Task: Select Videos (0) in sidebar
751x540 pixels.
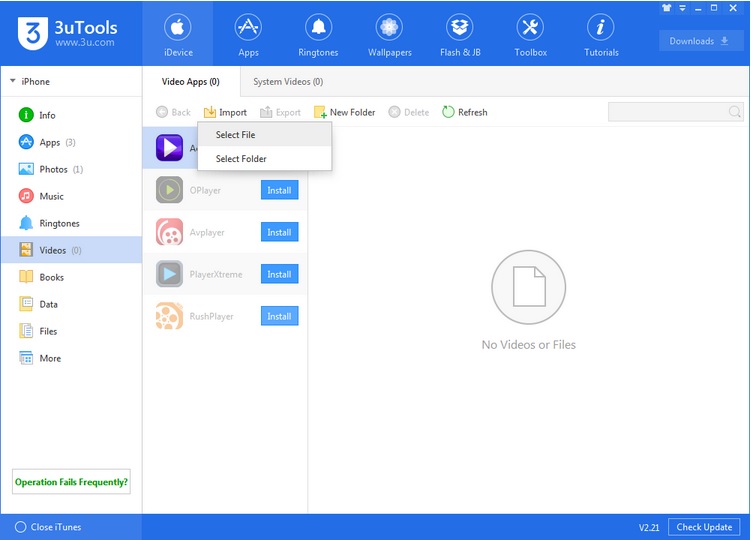Action: tap(71, 250)
